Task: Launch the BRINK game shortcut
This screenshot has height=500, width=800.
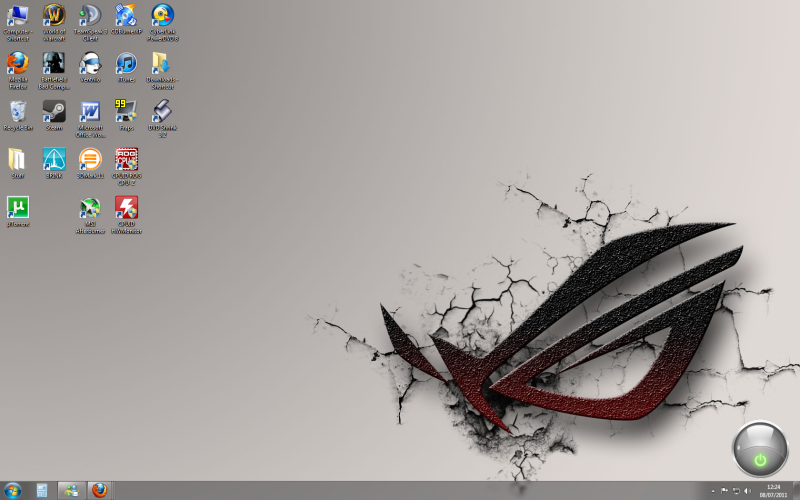Action: coord(54,163)
